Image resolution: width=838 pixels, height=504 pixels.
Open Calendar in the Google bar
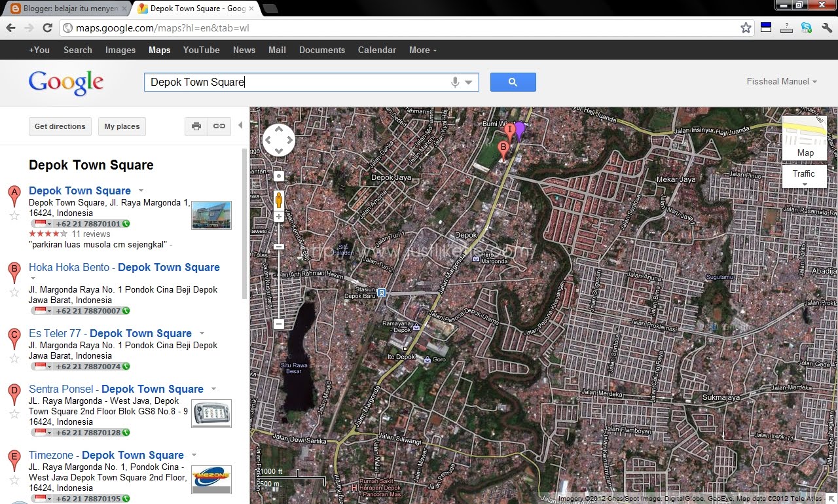[x=377, y=50]
